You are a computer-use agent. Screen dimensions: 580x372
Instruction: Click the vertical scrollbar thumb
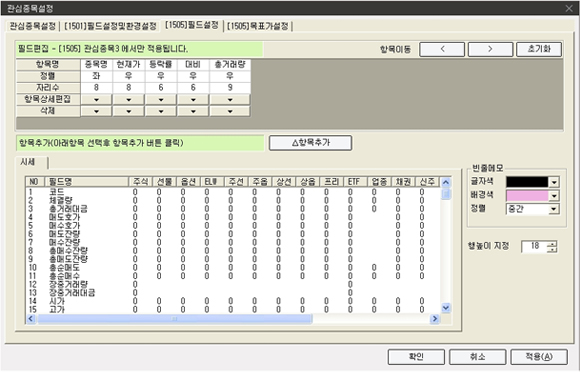[446, 194]
